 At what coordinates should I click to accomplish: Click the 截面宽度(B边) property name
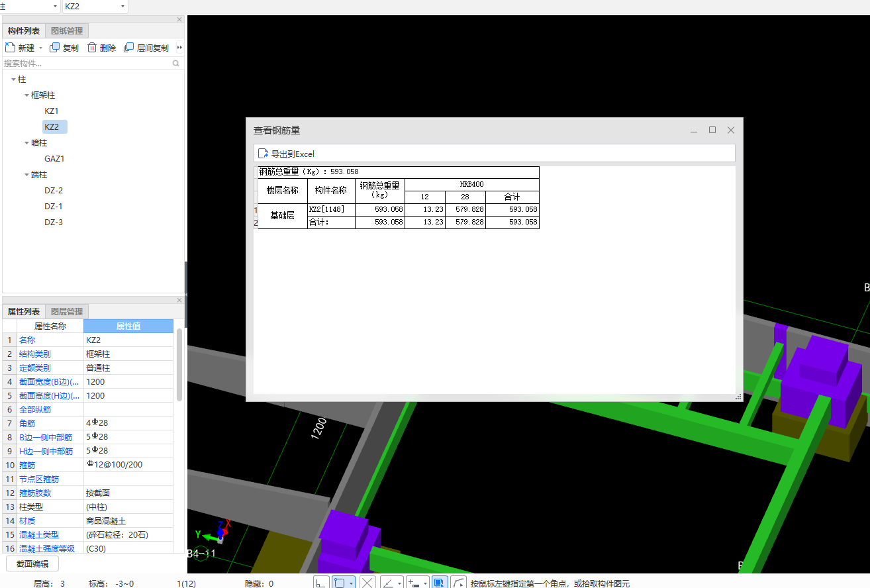pyautogui.click(x=50, y=381)
